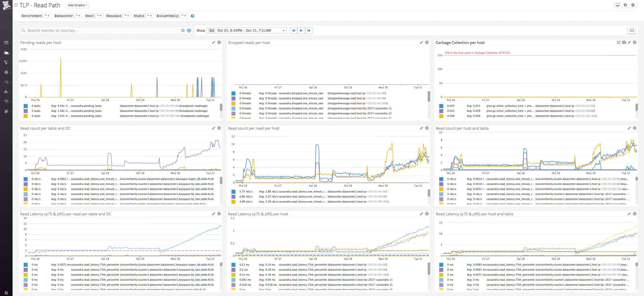Advance the timeframe with the forward arrow

click(309, 30)
